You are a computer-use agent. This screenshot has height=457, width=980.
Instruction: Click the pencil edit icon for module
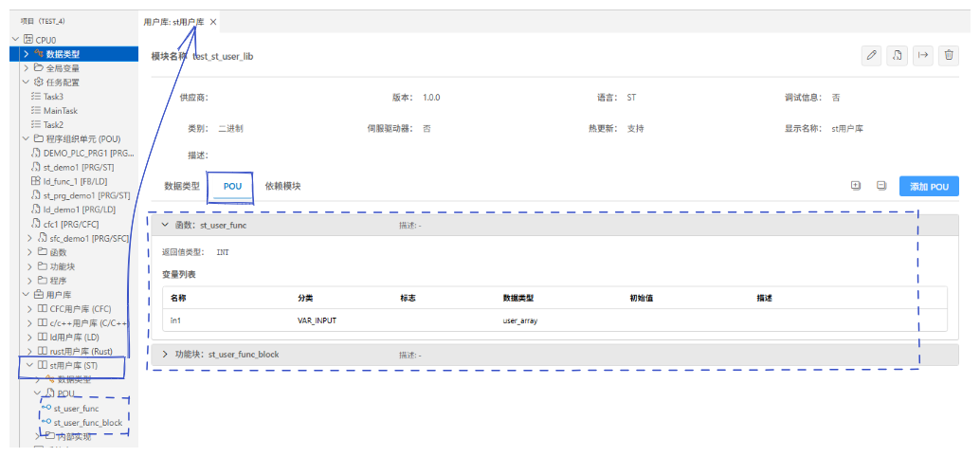click(871, 55)
